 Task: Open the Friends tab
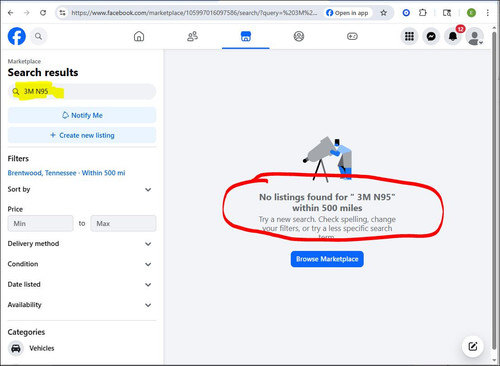(192, 36)
